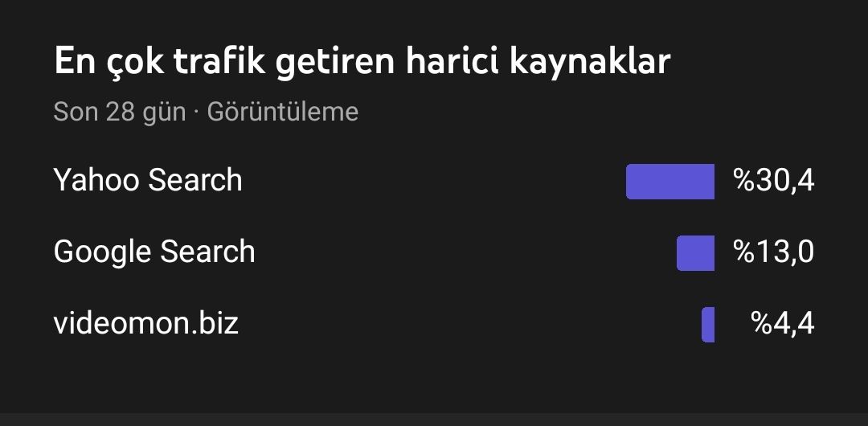Click the dark divider strip below the card
This screenshot has width=868, height=426.
coord(434,420)
